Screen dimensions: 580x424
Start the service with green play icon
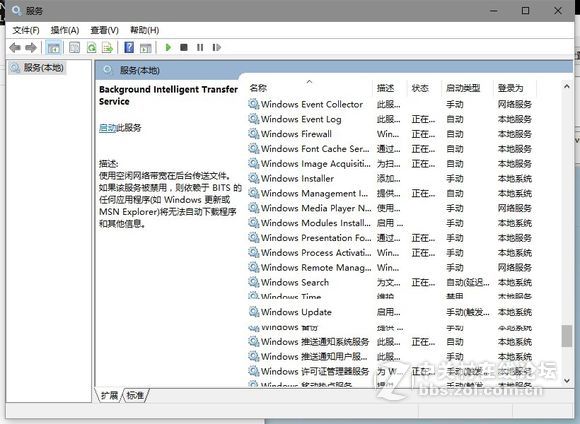click(168, 47)
